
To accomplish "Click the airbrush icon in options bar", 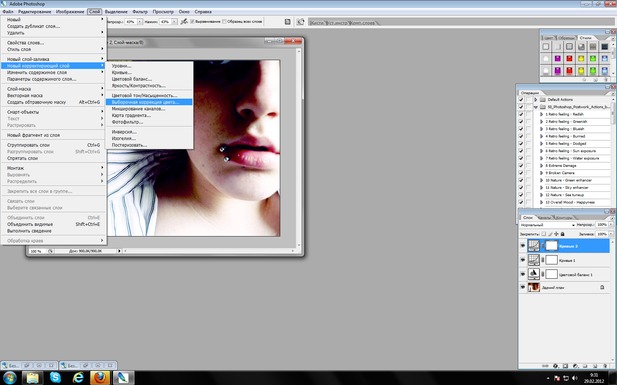I will point(184,22).
